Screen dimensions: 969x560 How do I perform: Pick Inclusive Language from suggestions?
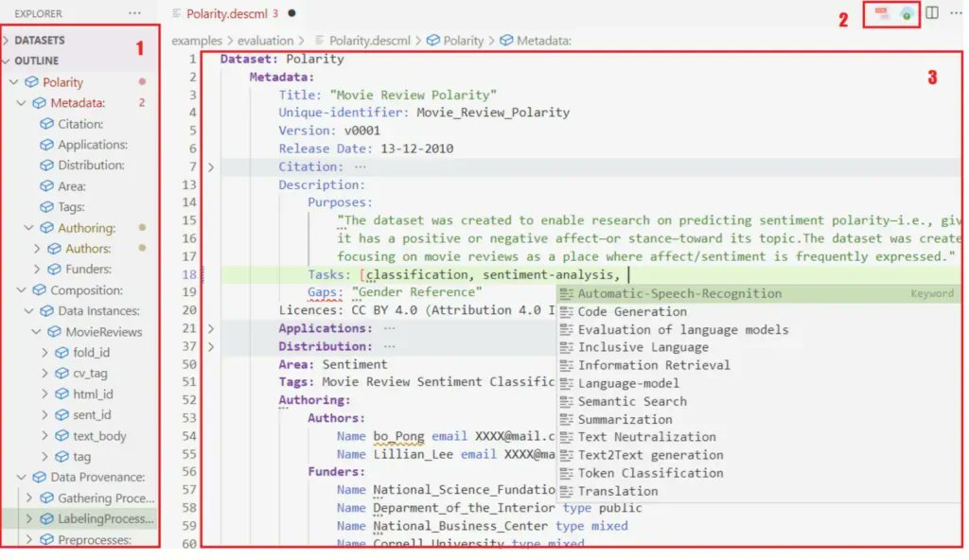tap(758, 347)
